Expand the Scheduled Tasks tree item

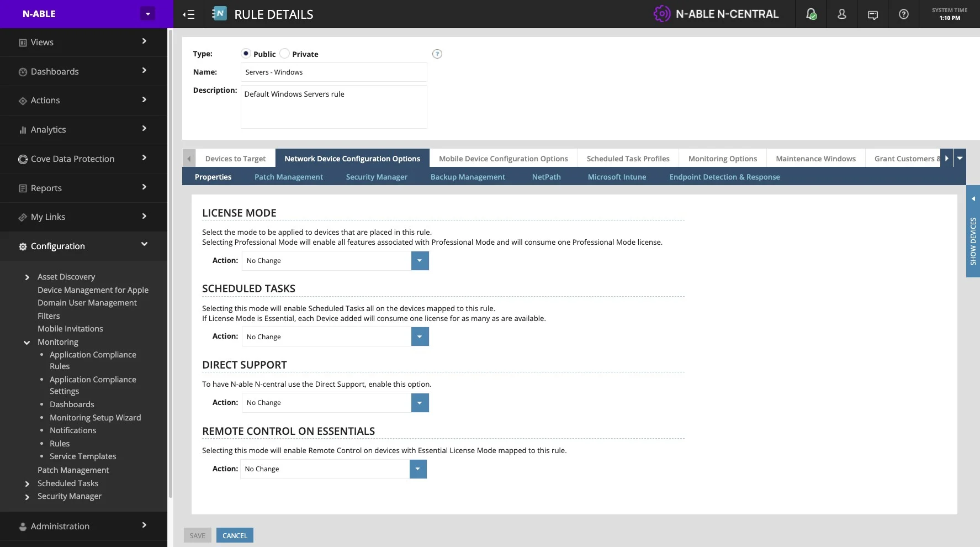pos(27,484)
